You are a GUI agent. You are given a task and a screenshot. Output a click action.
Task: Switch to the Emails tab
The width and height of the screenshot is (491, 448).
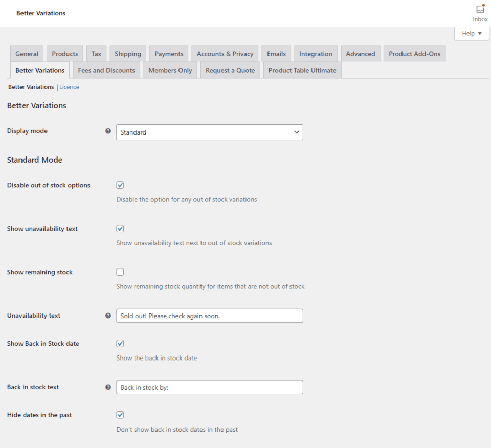(x=276, y=53)
